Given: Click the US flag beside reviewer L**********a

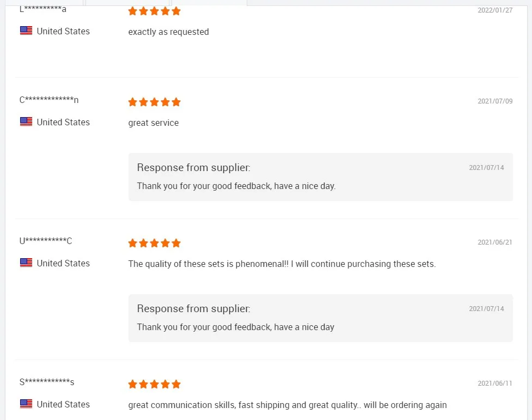Looking at the screenshot, I should (x=26, y=31).
